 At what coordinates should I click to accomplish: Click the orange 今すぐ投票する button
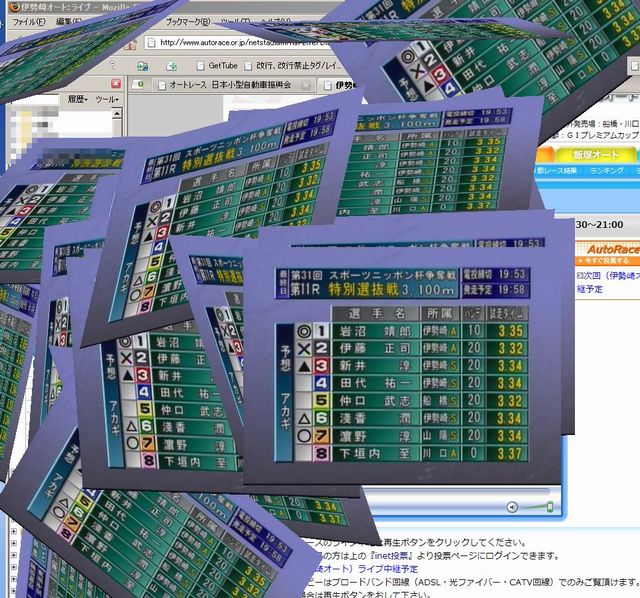(x=607, y=260)
